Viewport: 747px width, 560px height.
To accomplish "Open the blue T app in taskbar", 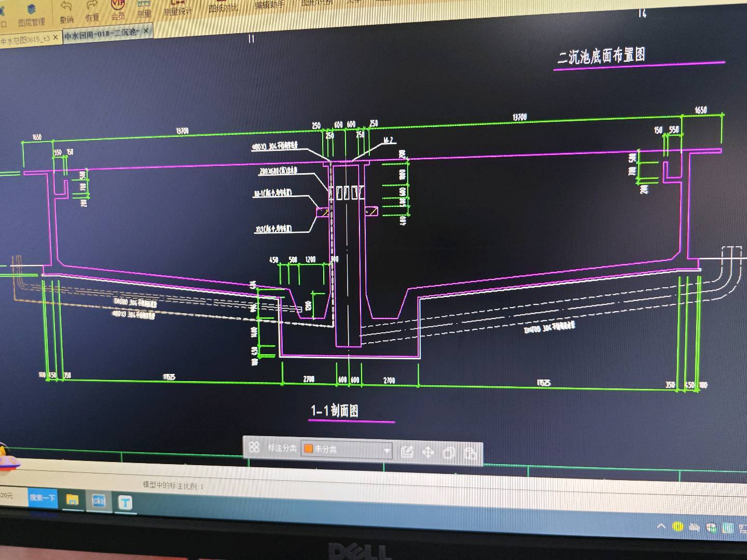I will 125,502.
